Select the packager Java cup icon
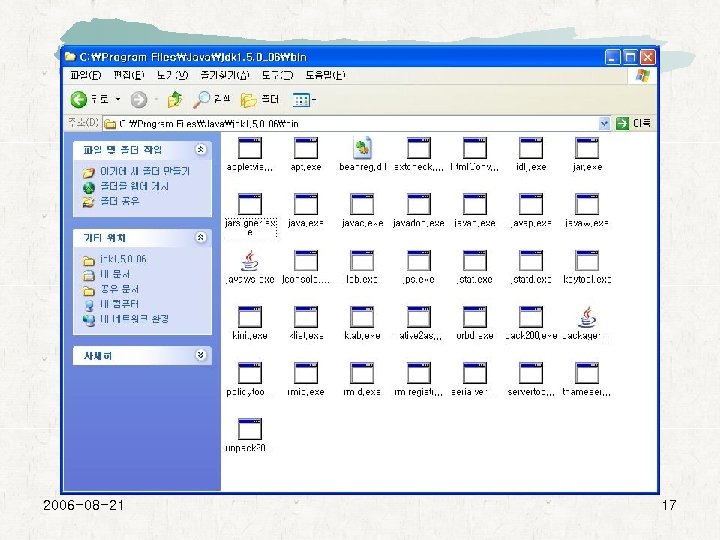This screenshot has height=540, width=720. [587, 317]
